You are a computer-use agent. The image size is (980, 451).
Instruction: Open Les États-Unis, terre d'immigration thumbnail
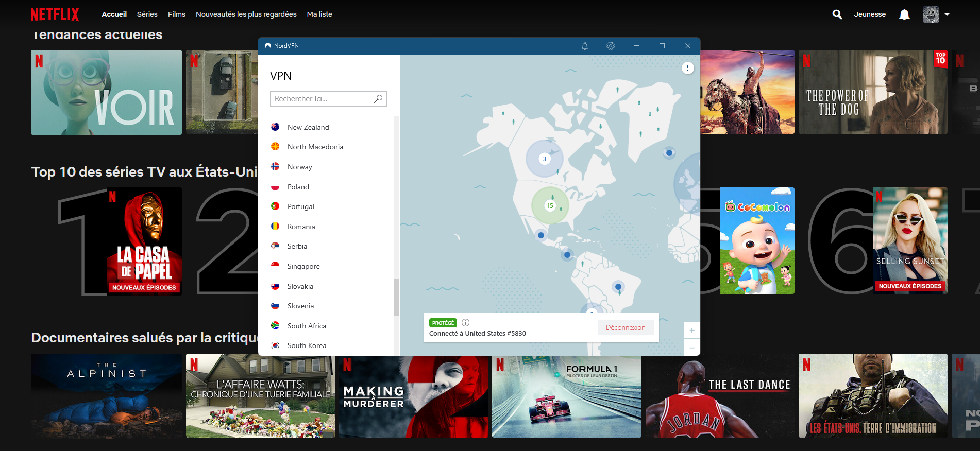coord(873,395)
